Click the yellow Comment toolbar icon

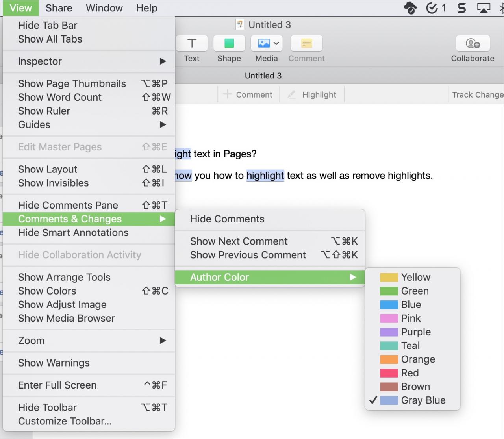pos(306,43)
